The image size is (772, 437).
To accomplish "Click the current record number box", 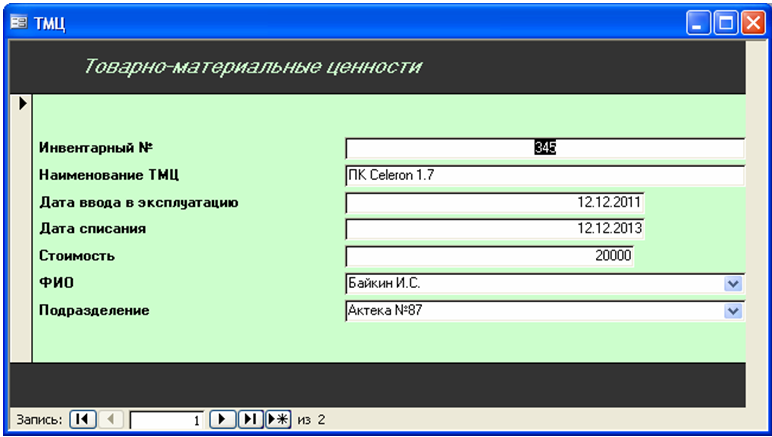I will [x=167, y=420].
